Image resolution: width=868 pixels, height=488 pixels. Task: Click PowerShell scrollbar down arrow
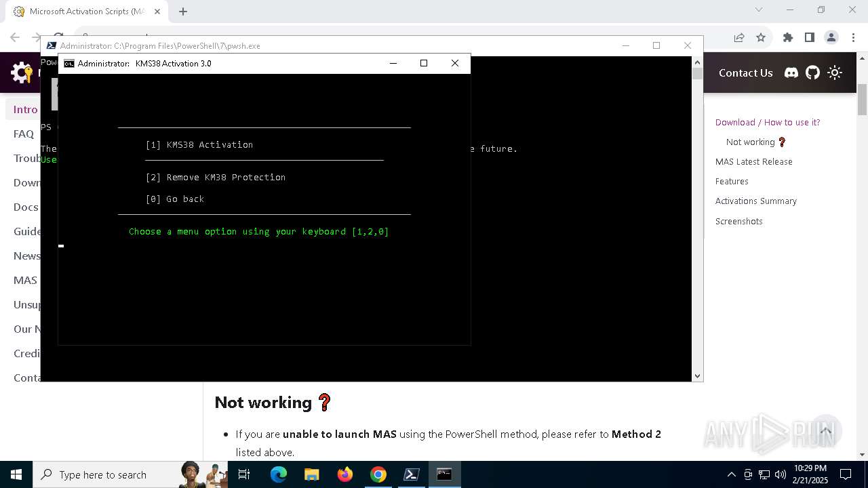click(x=697, y=375)
